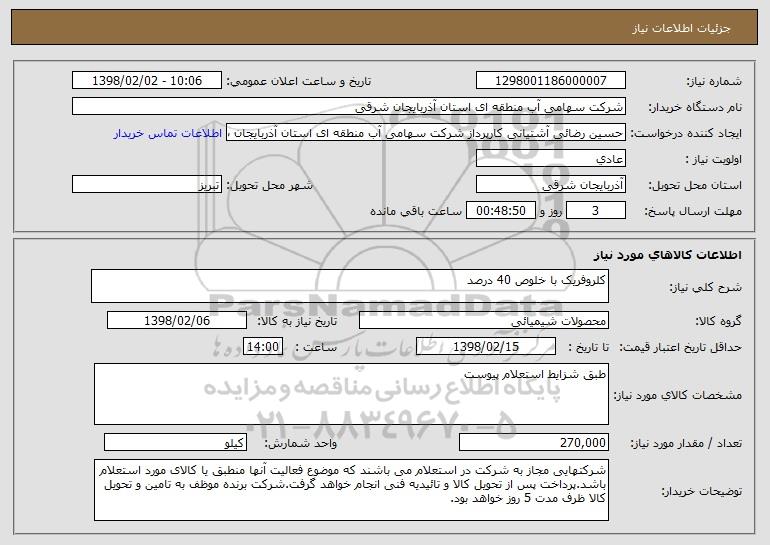770x545 pixels.
Task: Click the label شماره نیاز
Action: coord(714,81)
